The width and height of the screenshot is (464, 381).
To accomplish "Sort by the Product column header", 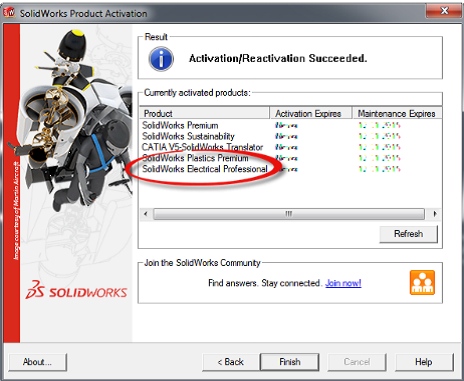I will (205, 113).
